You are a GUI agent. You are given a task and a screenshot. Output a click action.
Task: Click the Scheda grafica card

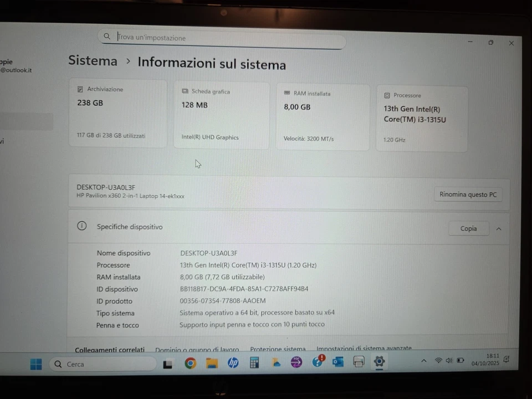pyautogui.click(x=221, y=114)
